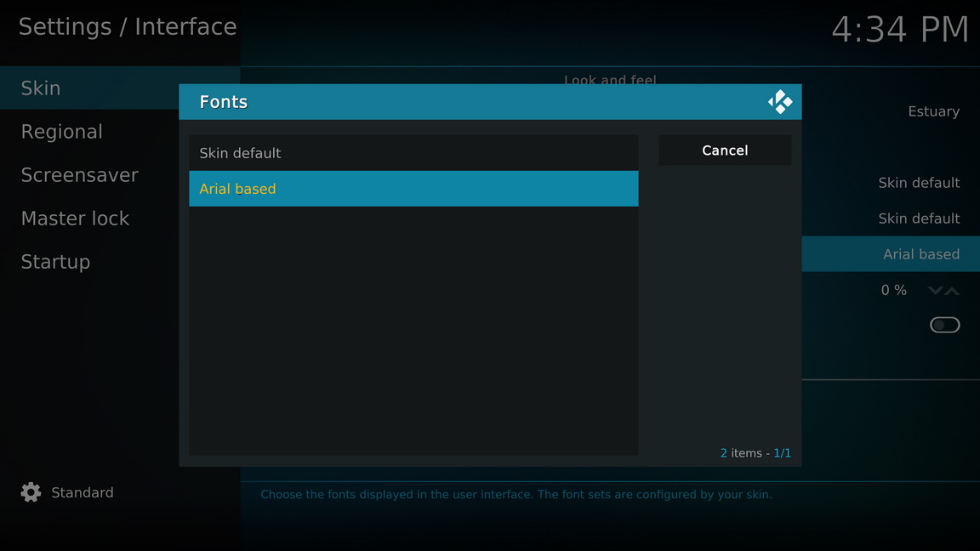The height and width of the screenshot is (551, 980).
Task: Click the 2 items page indicator
Action: pyautogui.click(x=755, y=453)
